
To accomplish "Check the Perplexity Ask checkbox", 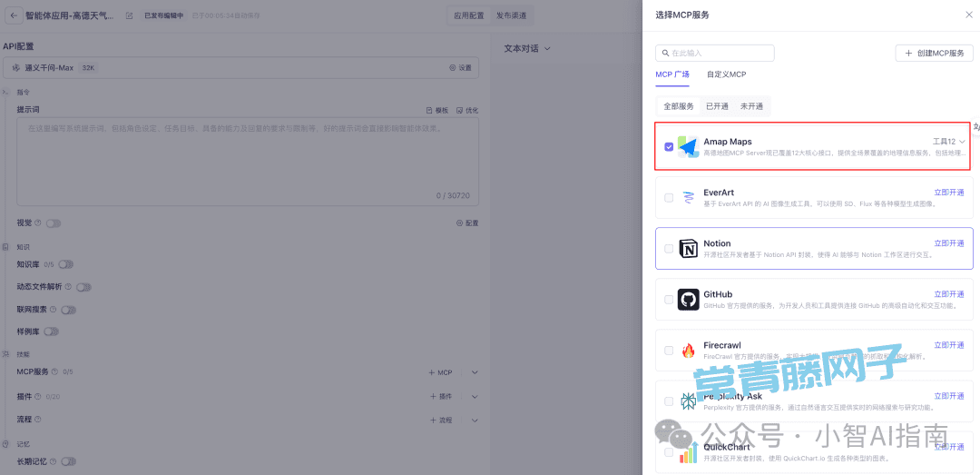I will [x=669, y=401].
